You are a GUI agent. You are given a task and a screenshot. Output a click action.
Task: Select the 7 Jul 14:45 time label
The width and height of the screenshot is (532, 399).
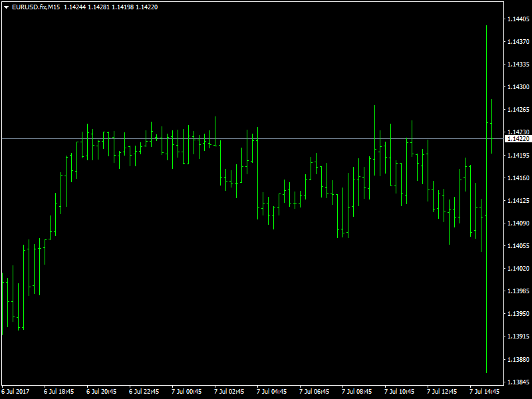485,392
